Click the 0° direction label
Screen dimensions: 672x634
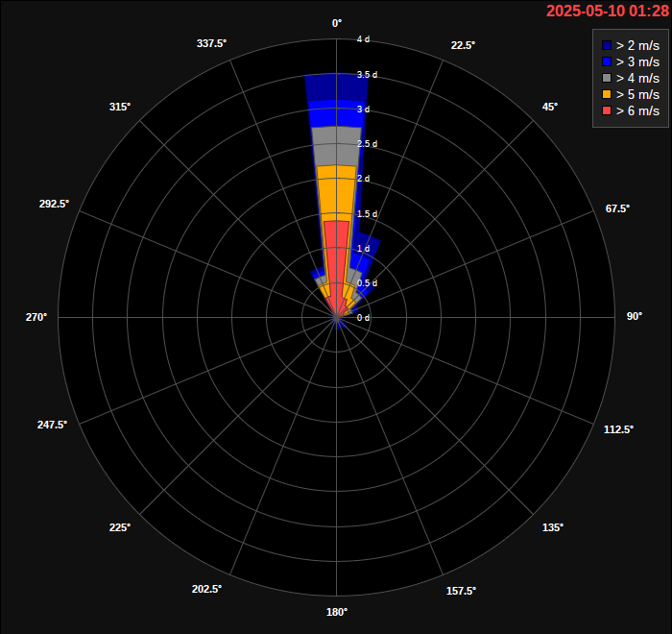pyautogui.click(x=337, y=24)
